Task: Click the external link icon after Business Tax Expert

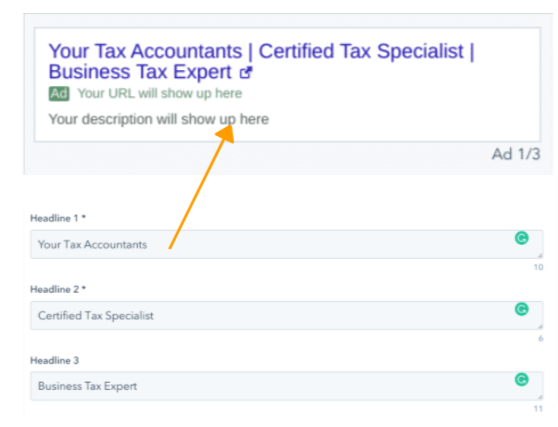Action: pyautogui.click(x=246, y=72)
